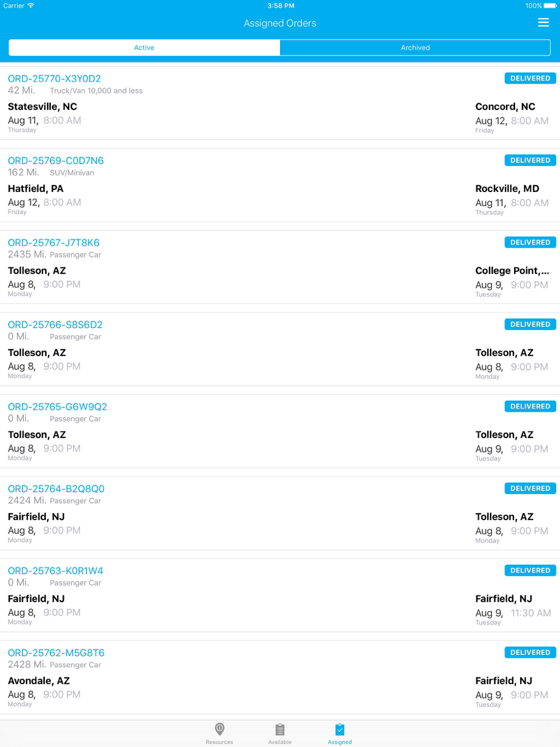Viewport: 560px width, 747px height.
Task: Tap the Assigned checkmark icon
Action: (340, 730)
